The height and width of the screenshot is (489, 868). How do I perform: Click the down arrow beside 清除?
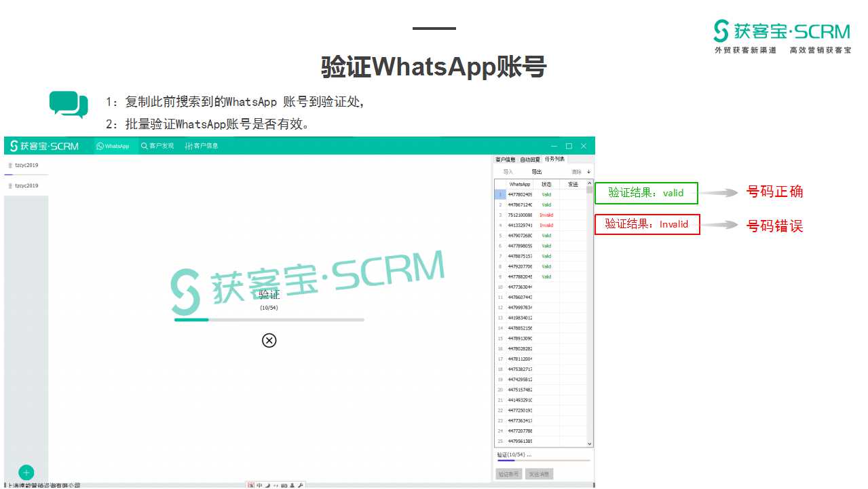coord(588,172)
